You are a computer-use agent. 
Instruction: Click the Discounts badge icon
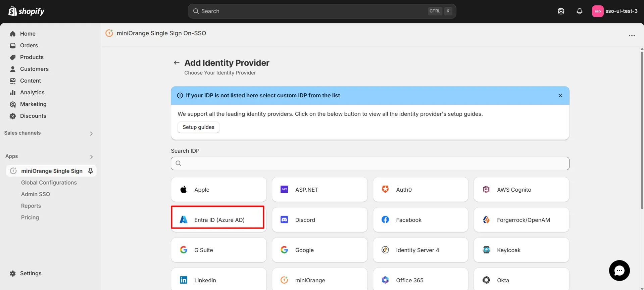pos(13,116)
